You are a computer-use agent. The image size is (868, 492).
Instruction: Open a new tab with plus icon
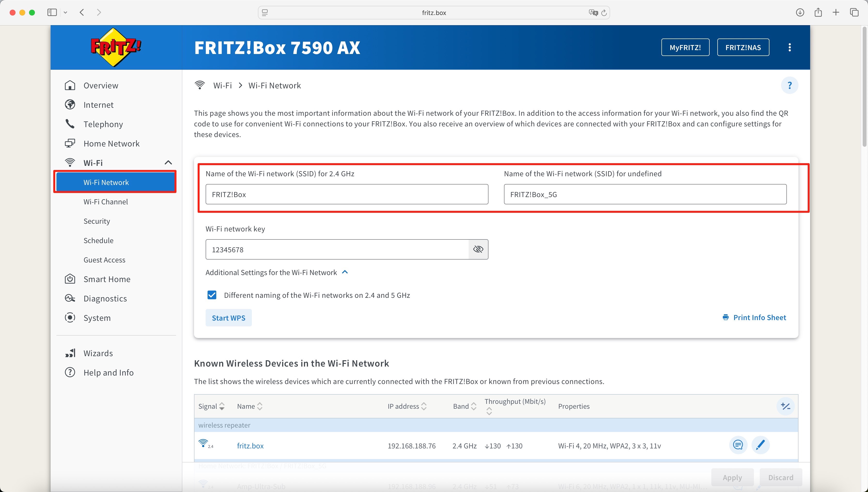pos(836,13)
